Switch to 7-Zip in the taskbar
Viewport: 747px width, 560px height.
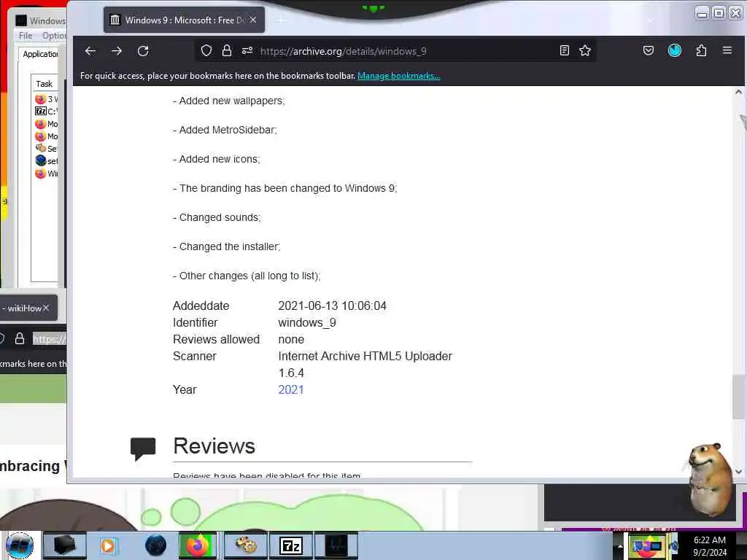tap(290, 545)
